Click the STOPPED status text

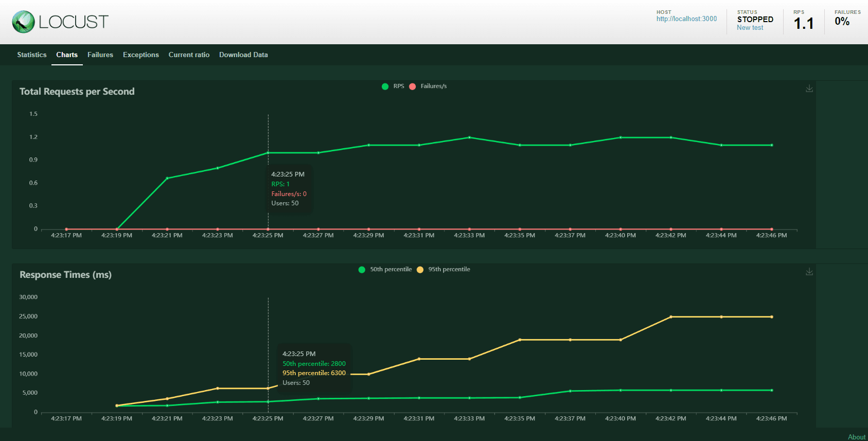(755, 19)
